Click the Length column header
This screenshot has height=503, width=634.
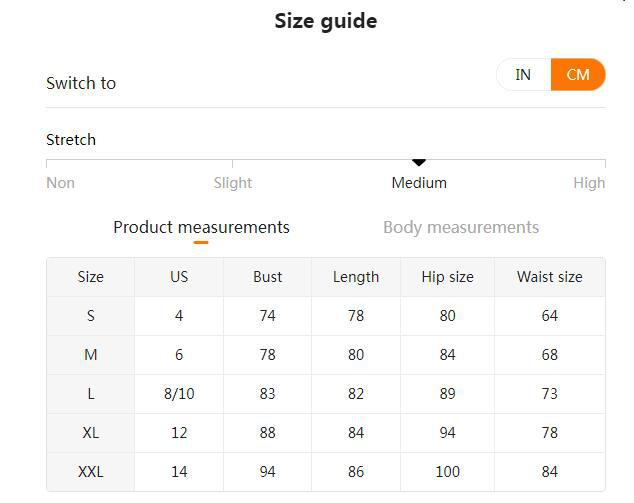coord(356,277)
